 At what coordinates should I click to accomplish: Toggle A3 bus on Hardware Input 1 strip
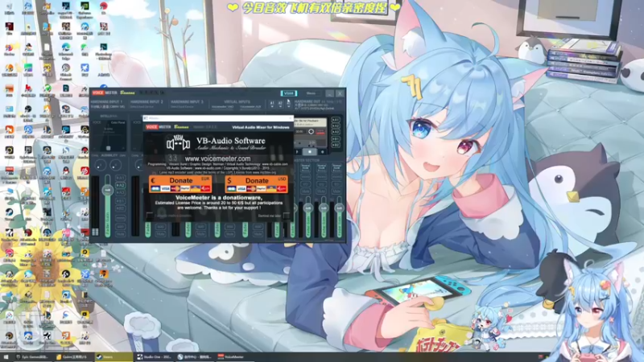click(x=120, y=193)
